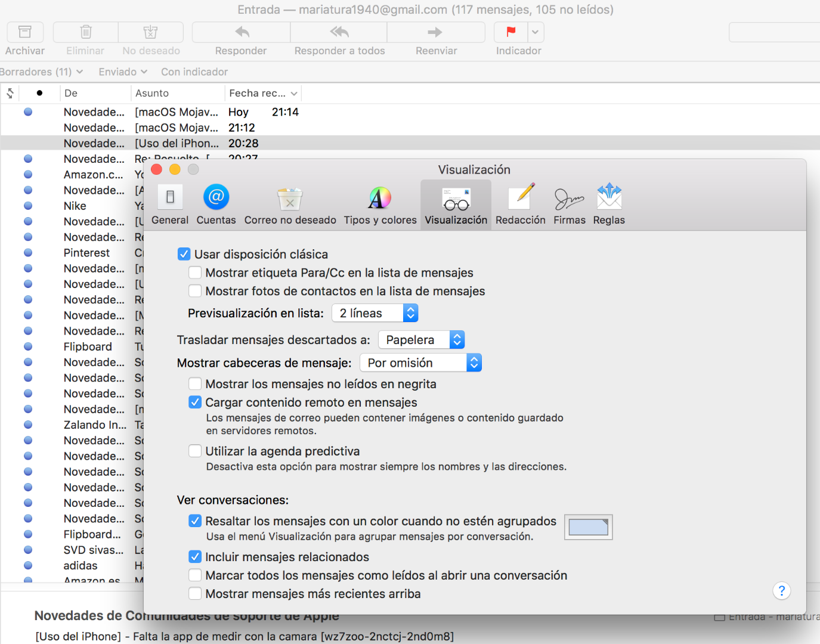Open the Enviado mailbox in favorites bar

[118, 72]
